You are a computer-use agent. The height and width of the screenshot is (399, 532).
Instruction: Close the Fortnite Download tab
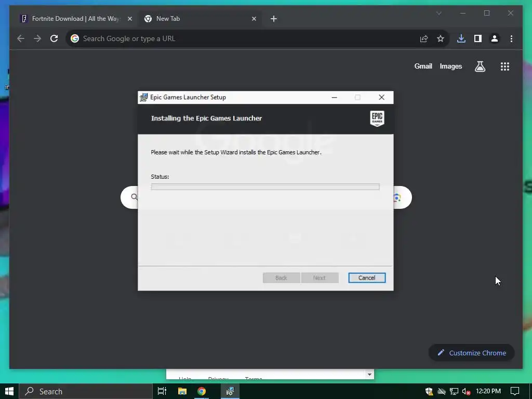click(129, 19)
